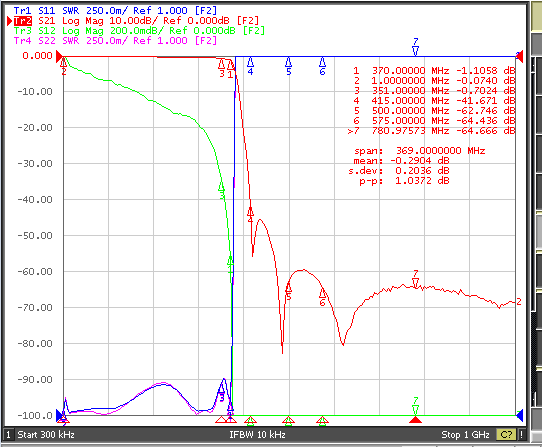Click blue marker 6 at top of graph
This screenshot has width=542, height=447.
(x=322, y=66)
